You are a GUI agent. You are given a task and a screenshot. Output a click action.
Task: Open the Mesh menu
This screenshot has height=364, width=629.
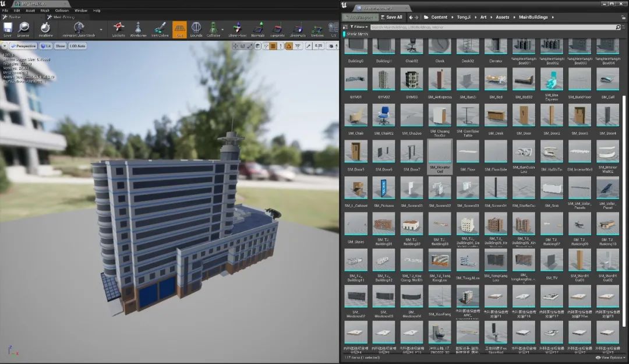pyautogui.click(x=45, y=10)
